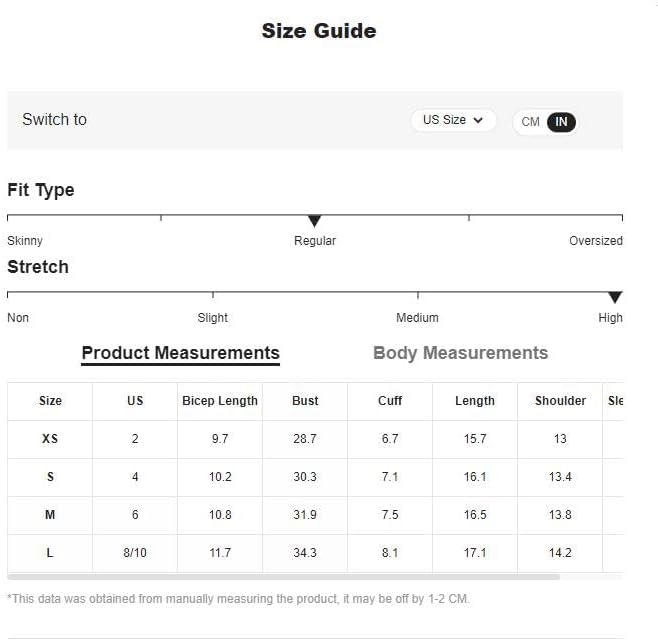Screen dimensions: 658x641
Task: Open the US Size dropdown
Action: point(453,120)
